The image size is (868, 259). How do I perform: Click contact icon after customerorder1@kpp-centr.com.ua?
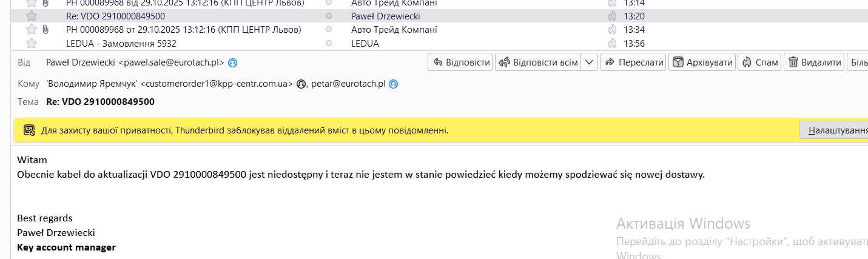click(301, 84)
